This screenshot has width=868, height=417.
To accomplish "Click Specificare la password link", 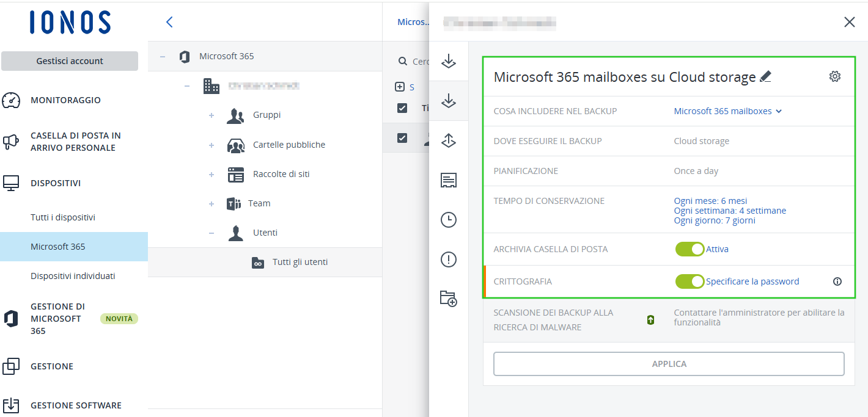I will click(x=752, y=281).
